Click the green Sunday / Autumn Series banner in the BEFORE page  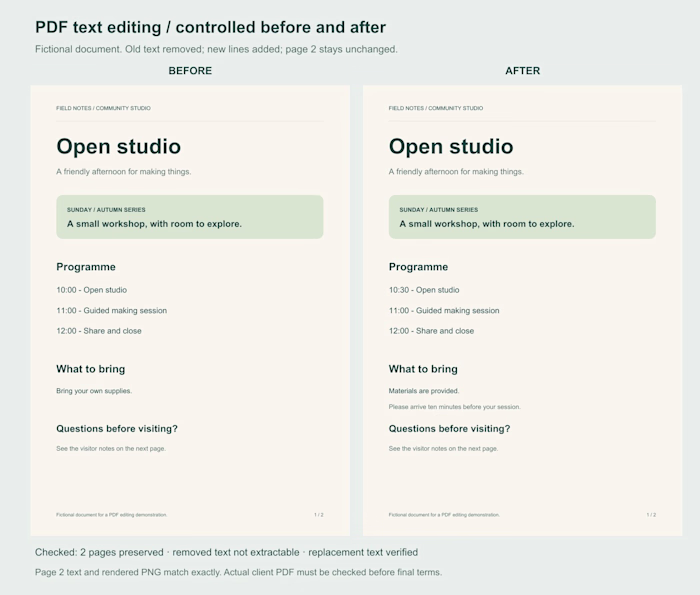pos(190,217)
